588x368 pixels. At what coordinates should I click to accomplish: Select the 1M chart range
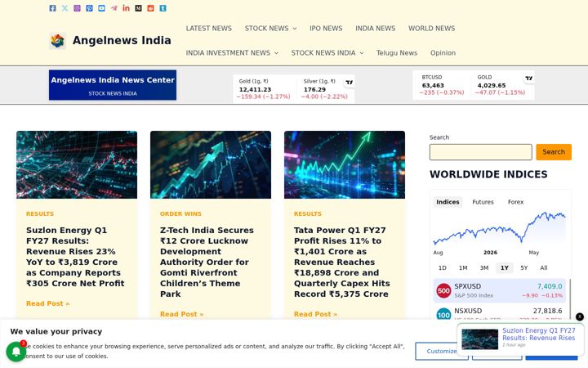point(463,267)
